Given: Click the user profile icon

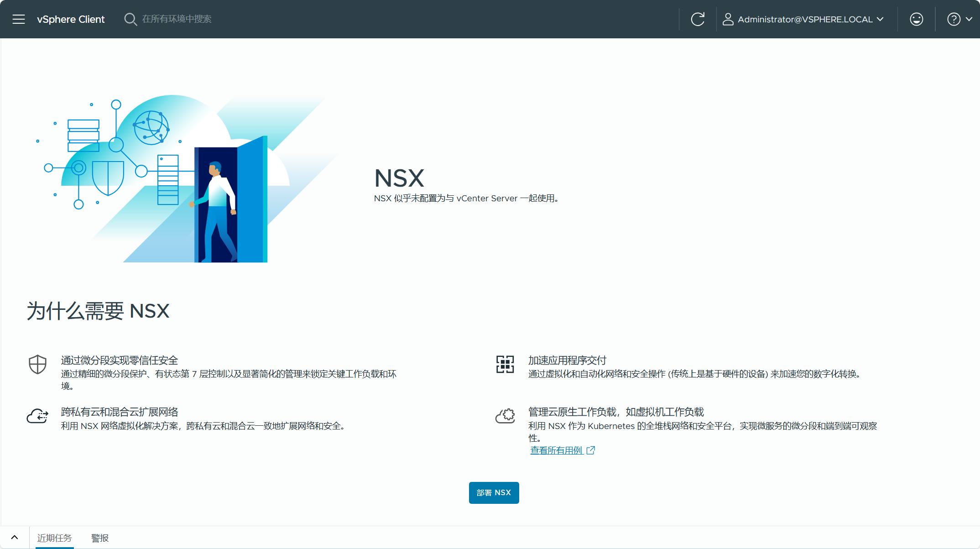Looking at the screenshot, I should coord(728,19).
